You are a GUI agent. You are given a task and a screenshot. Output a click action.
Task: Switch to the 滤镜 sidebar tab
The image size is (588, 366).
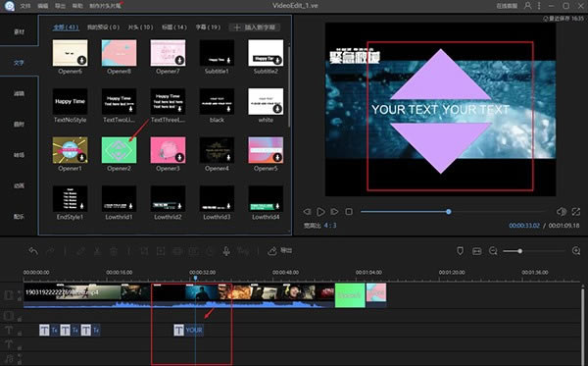pyautogui.click(x=19, y=93)
